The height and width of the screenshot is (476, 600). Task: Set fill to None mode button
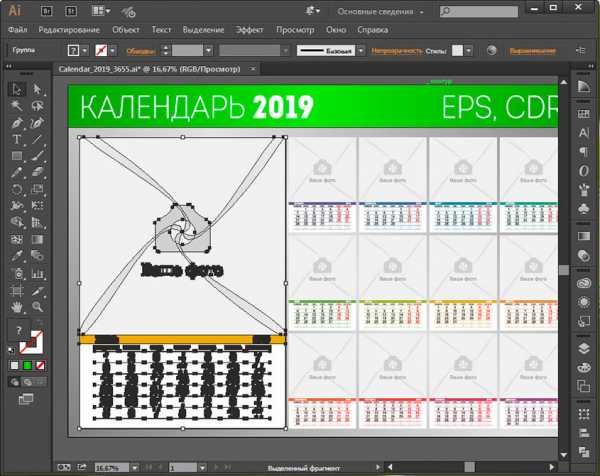point(39,365)
